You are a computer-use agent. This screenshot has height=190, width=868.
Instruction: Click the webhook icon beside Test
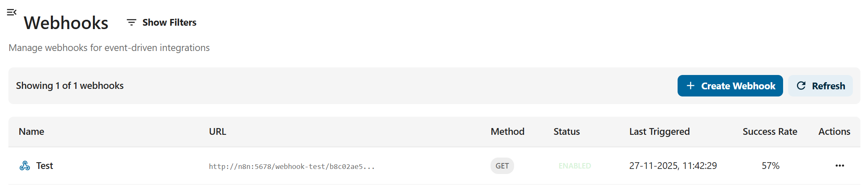pos(25,166)
